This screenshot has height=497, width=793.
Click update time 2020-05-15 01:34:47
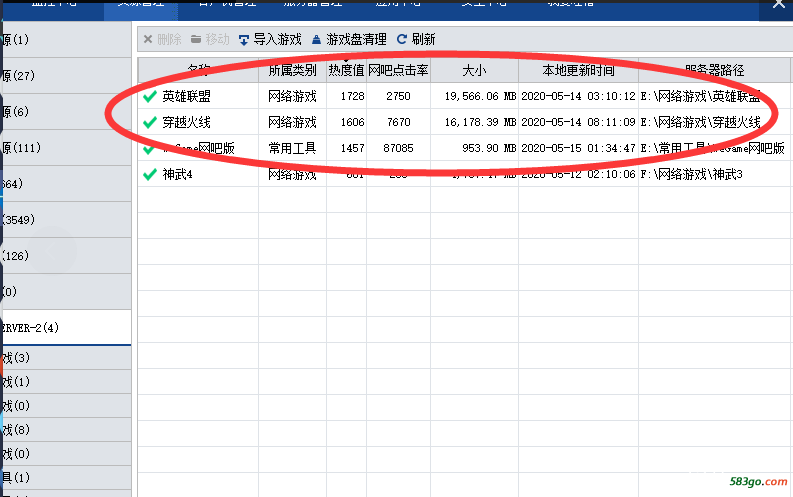579,148
